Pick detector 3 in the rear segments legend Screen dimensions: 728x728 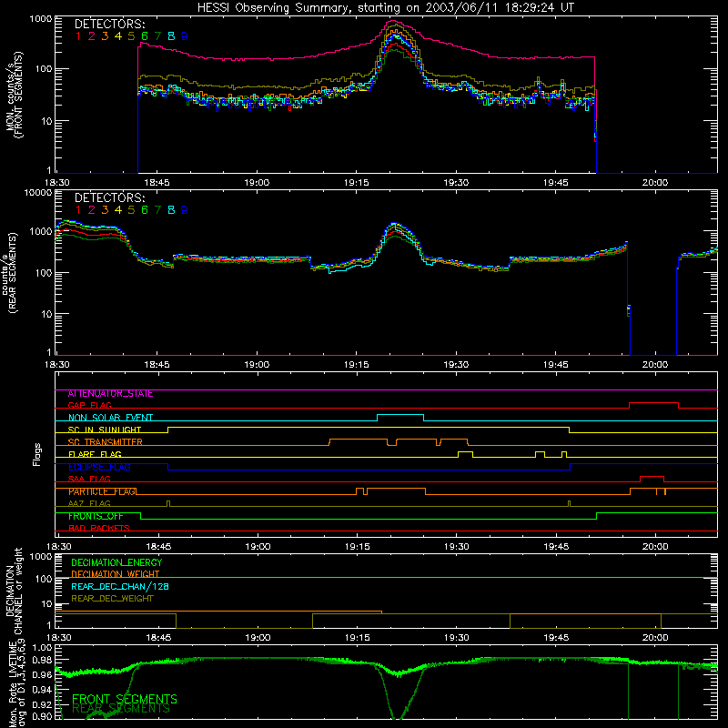[105, 210]
